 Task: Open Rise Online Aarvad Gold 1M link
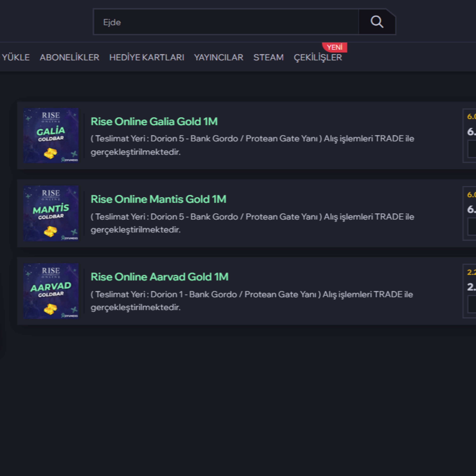pos(159,277)
